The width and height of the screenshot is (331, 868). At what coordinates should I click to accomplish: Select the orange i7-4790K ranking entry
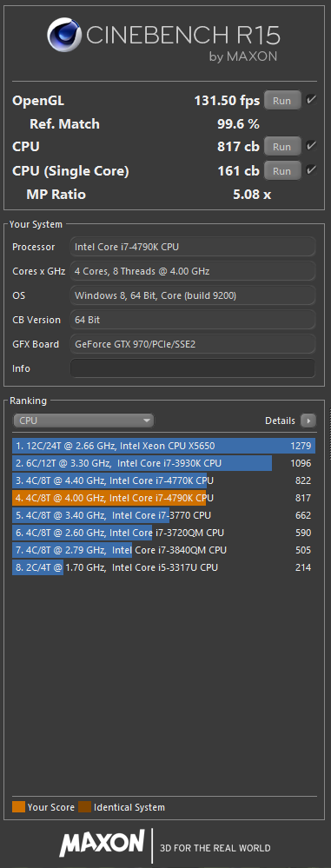164,498
